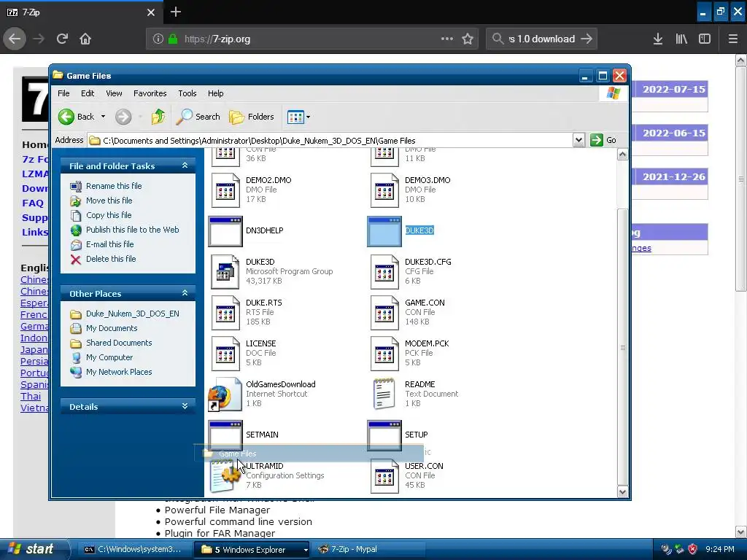This screenshot has height=560, width=747.
Task: Select the ULTRAMID configuration settings icon
Action: click(x=225, y=476)
